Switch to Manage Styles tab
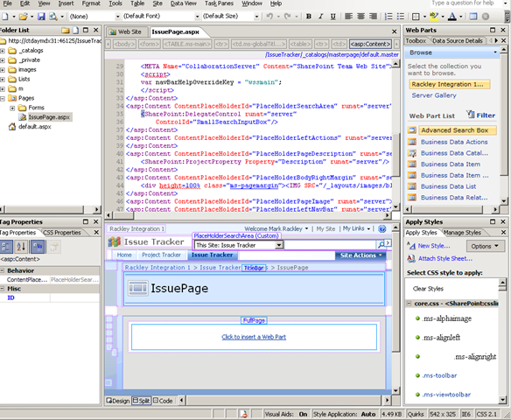The height and width of the screenshot is (420, 511). (462, 233)
